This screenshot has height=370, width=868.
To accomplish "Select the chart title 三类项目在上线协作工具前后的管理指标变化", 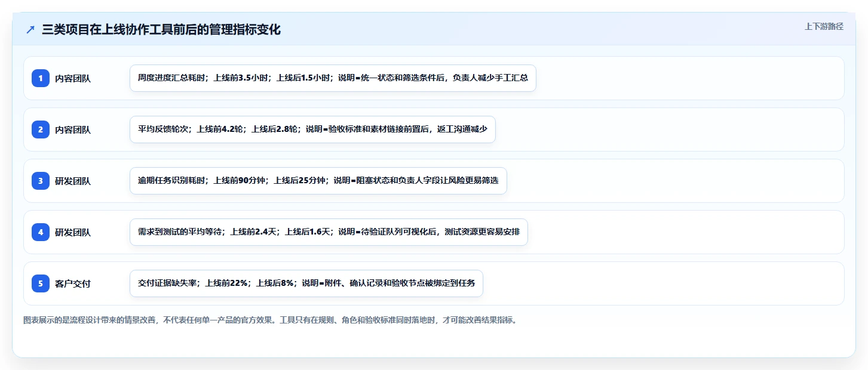I will tap(161, 30).
